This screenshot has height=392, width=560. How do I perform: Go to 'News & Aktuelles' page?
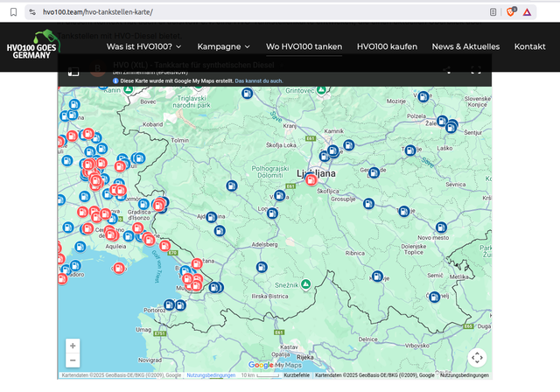coord(465,46)
